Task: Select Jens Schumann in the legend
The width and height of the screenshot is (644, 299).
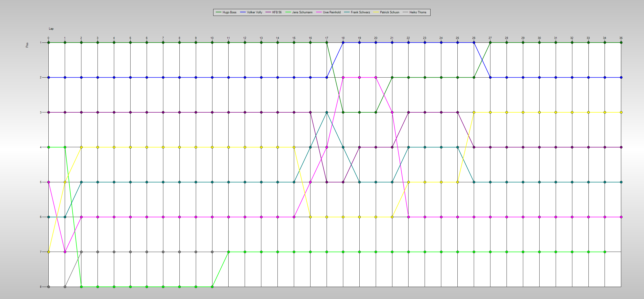Action: coord(299,12)
